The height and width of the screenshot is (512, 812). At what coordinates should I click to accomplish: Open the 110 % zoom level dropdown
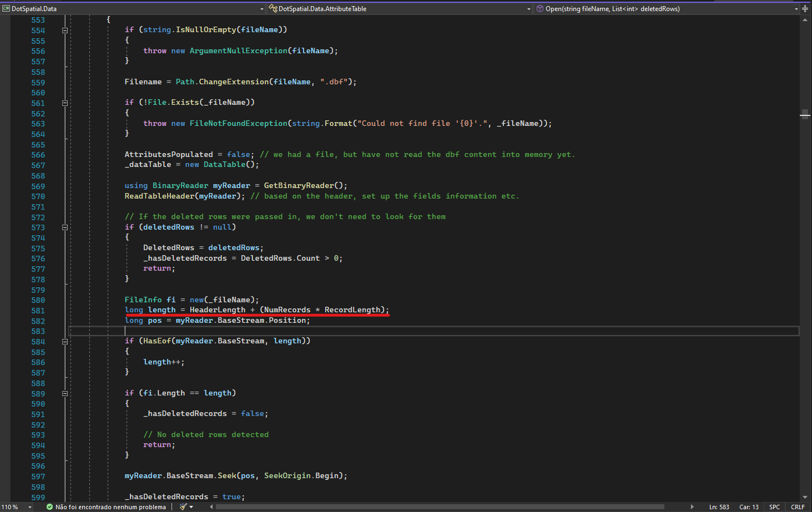[x=30, y=507]
